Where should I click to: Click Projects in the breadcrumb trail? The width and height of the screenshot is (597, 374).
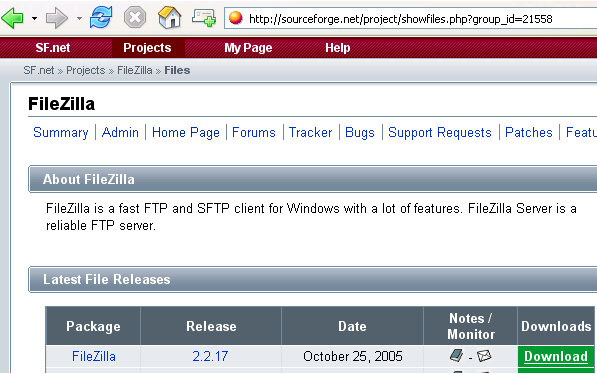(x=86, y=70)
